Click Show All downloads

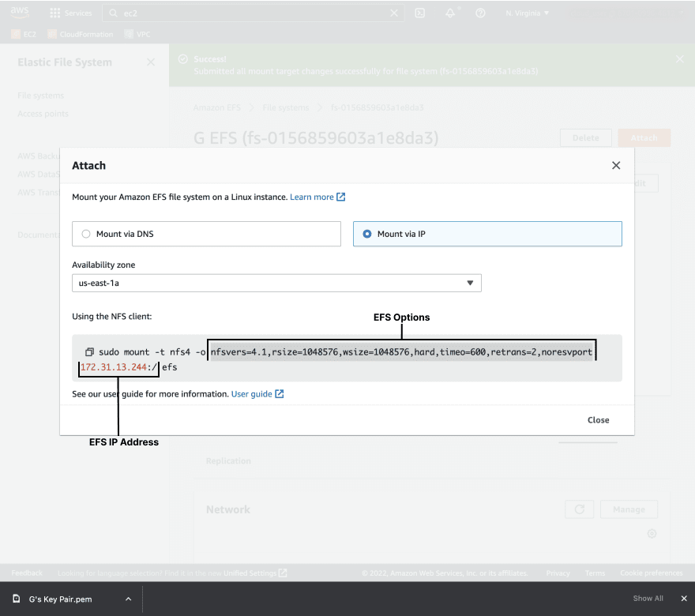(x=648, y=599)
